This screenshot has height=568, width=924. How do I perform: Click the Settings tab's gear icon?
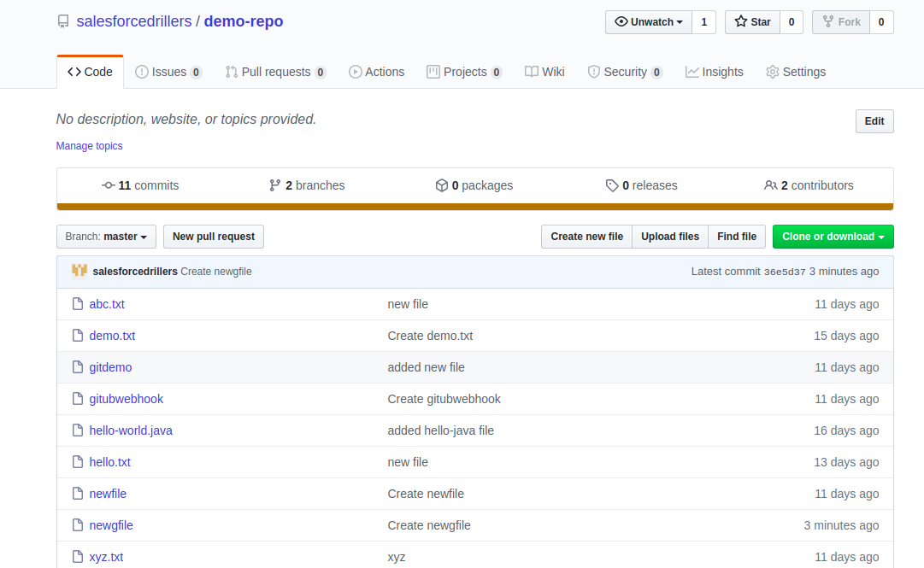[772, 72]
